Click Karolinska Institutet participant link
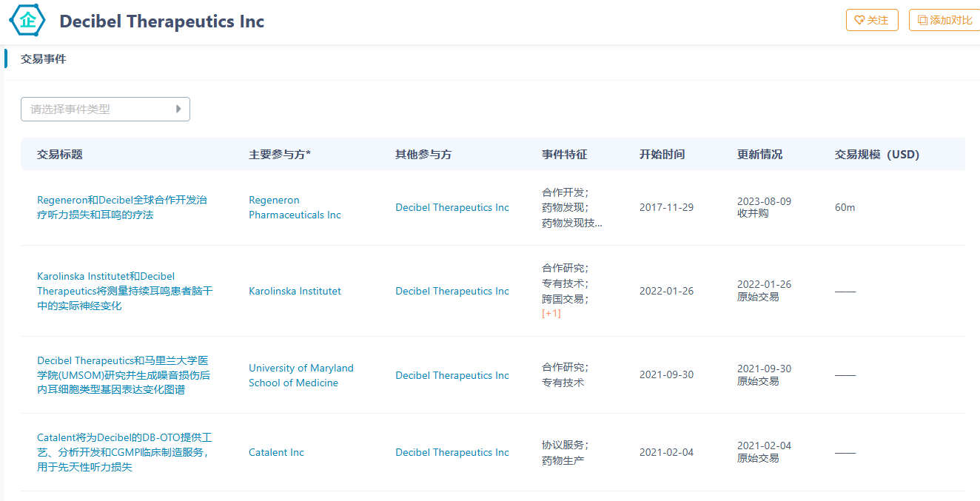The width and height of the screenshot is (980, 501). tap(295, 291)
